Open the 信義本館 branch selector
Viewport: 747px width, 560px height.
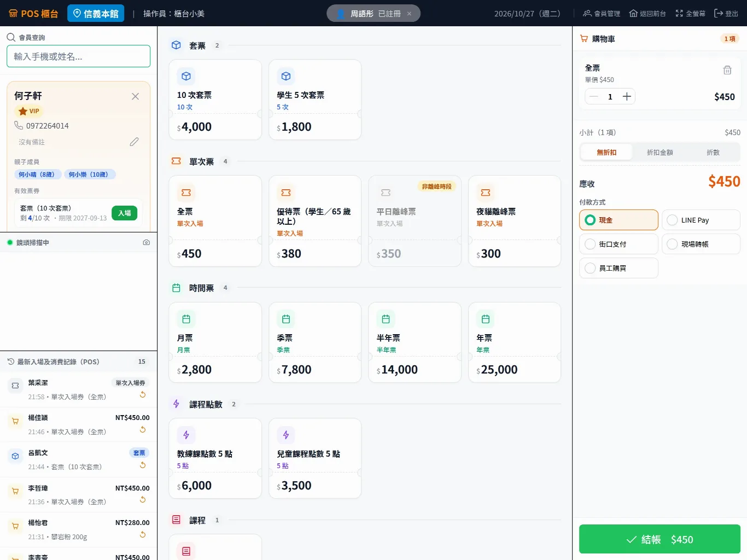click(x=96, y=14)
